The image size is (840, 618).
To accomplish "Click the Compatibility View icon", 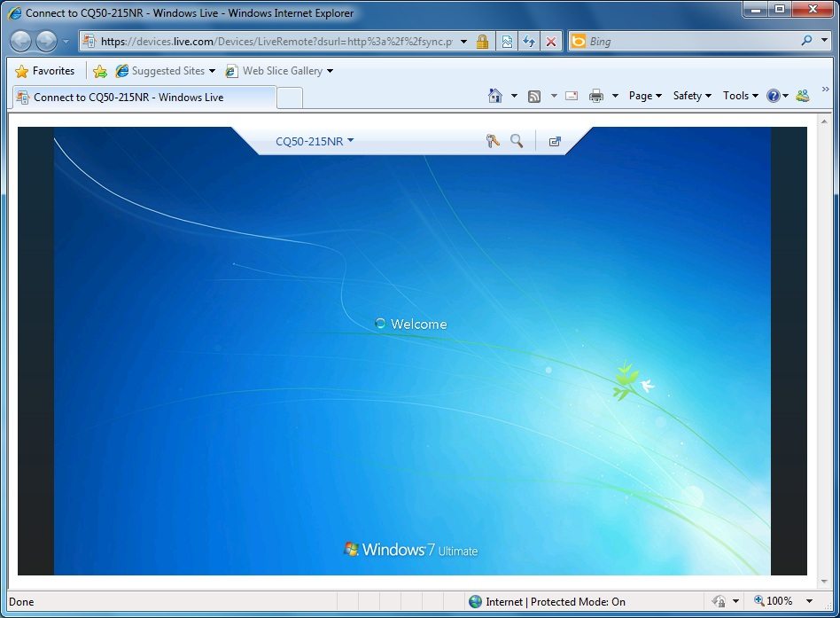I will point(507,42).
